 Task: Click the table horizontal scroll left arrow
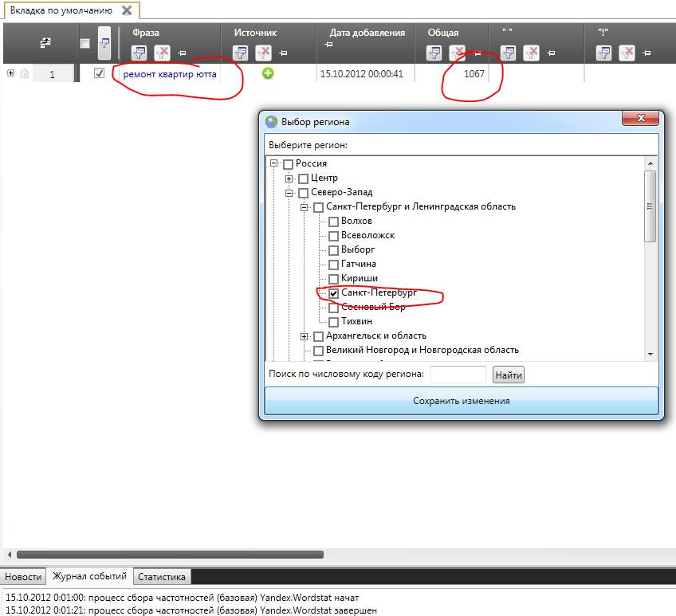[10, 555]
